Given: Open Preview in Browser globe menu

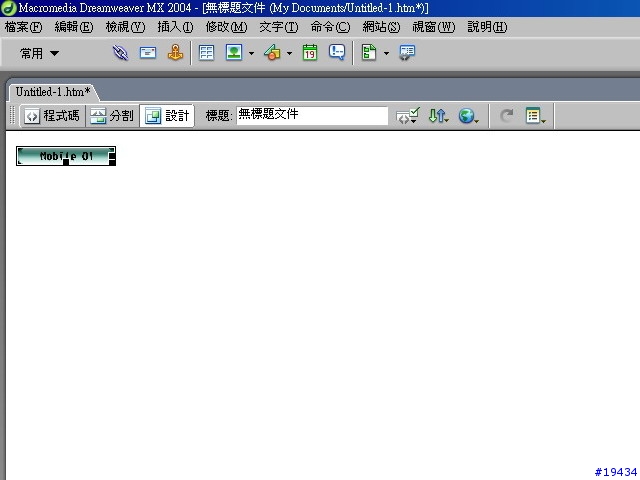Looking at the screenshot, I should 468,116.
